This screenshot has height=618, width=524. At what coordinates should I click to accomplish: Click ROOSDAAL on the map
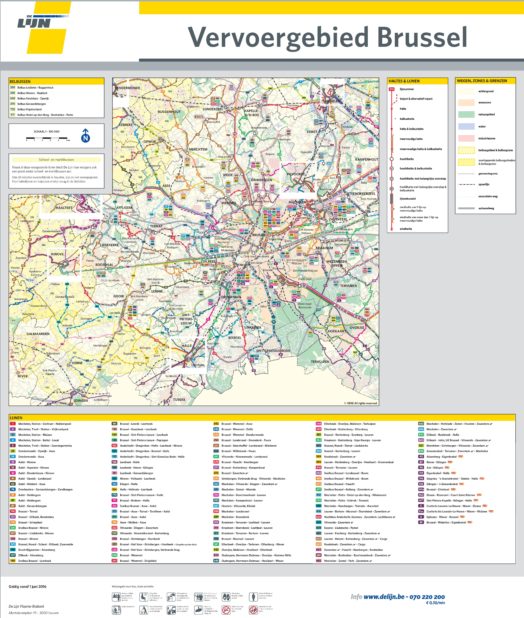(x=104, y=264)
